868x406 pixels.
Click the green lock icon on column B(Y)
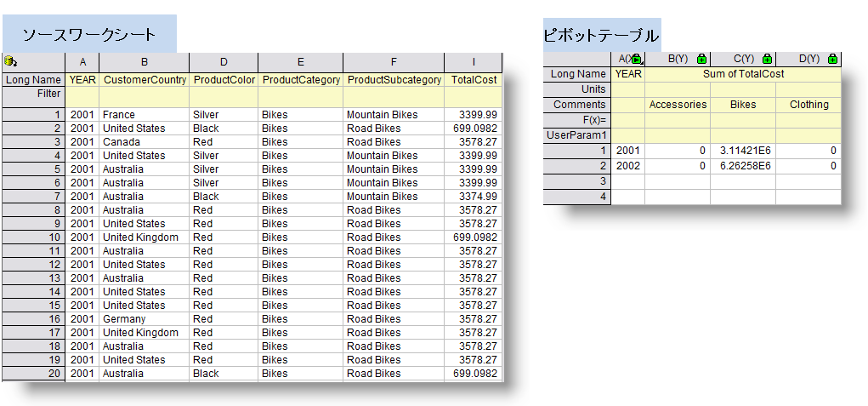(702, 59)
